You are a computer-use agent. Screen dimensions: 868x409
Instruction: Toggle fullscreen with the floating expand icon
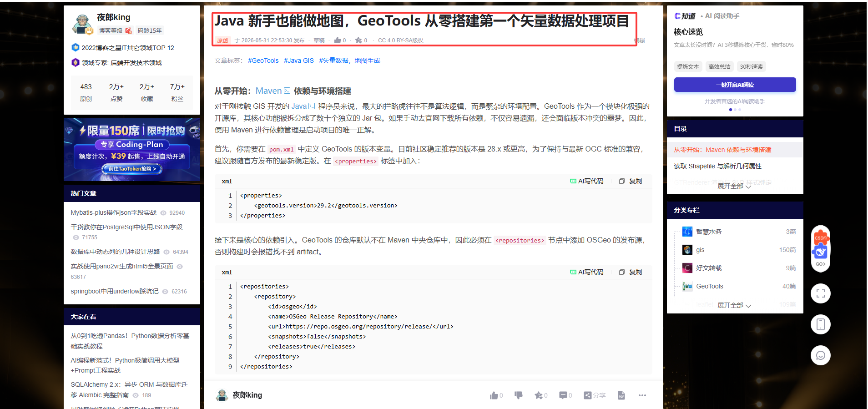pyautogui.click(x=821, y=293)
